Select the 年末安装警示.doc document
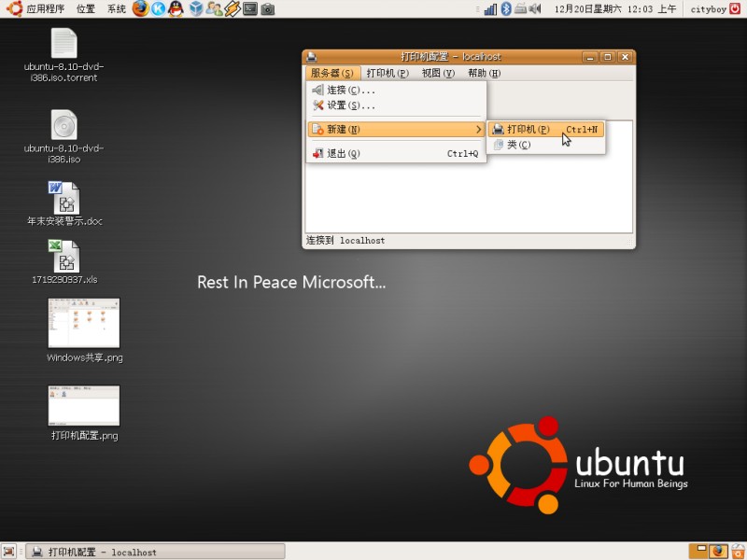Image resolution: width=747 pixels, height=560 pixels. click(64, 203)
